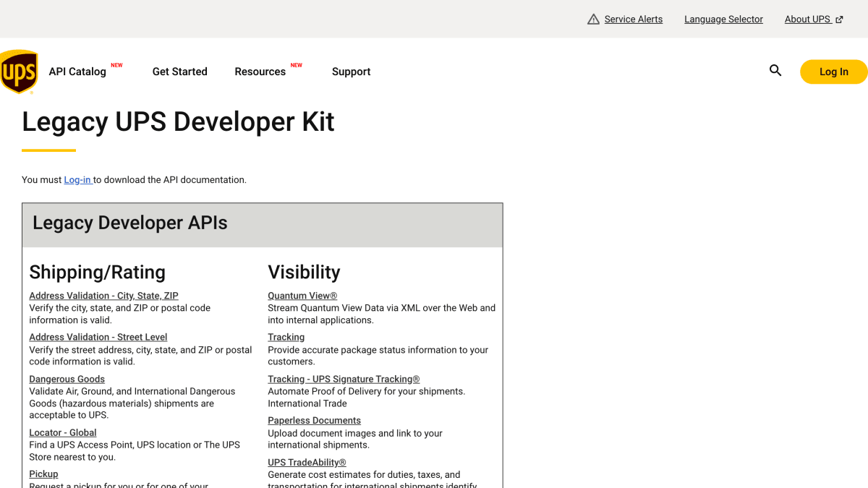
Task: Follow the Log-in link in the download notice
Action: click(78, 180)
